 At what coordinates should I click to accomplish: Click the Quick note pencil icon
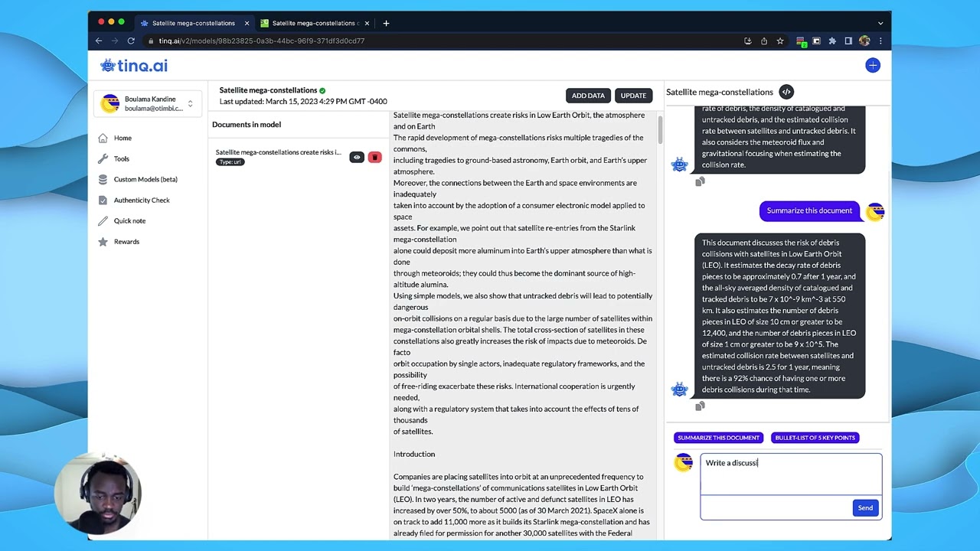click(103, 221)
